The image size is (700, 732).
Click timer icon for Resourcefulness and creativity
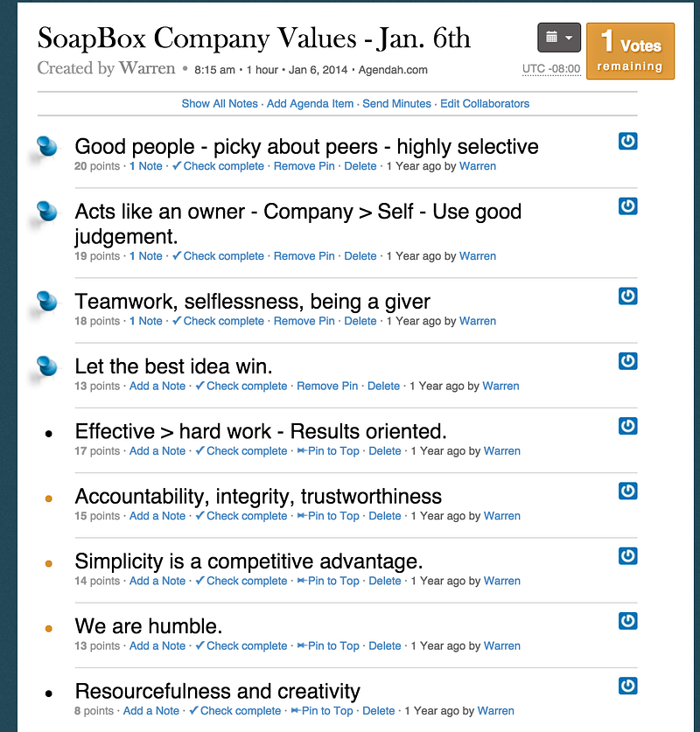[627, 686]
